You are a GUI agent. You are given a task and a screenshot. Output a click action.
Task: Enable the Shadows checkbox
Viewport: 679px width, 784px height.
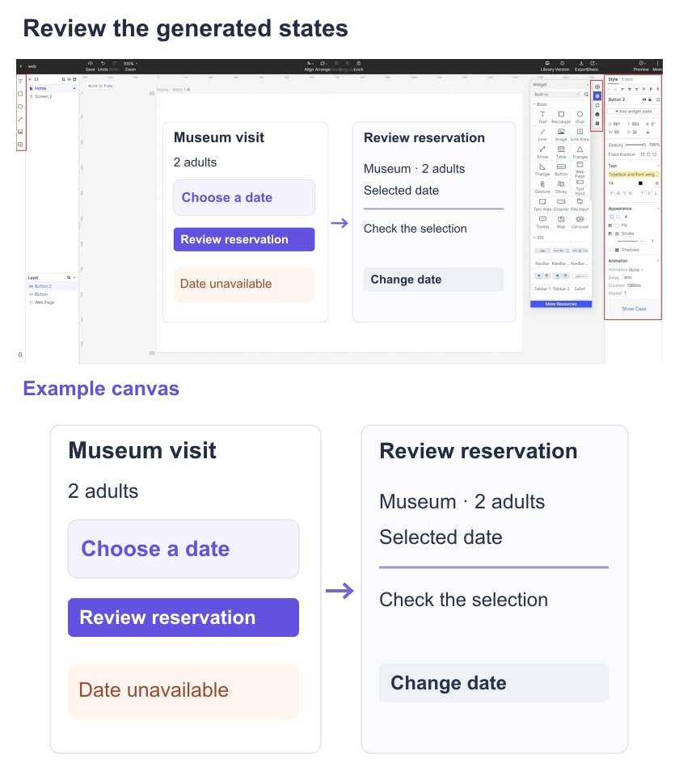pos(610,250)
